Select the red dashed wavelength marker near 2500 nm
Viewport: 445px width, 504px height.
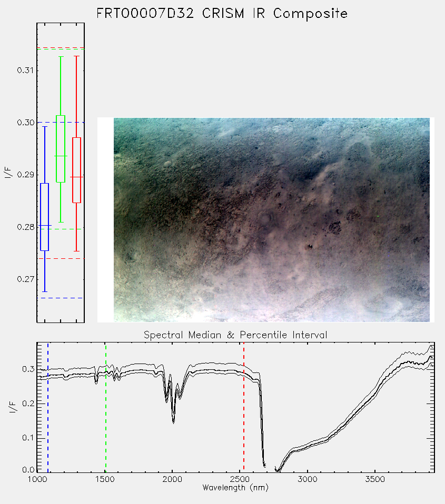coord(244,407)
